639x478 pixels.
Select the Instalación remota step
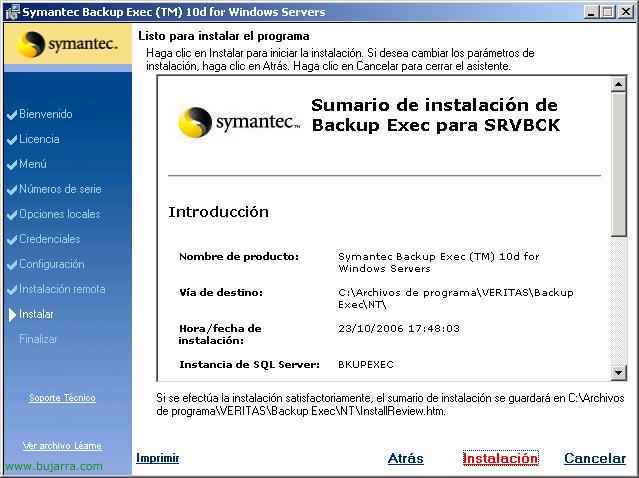pyautogui.click(x=62, y=289)
